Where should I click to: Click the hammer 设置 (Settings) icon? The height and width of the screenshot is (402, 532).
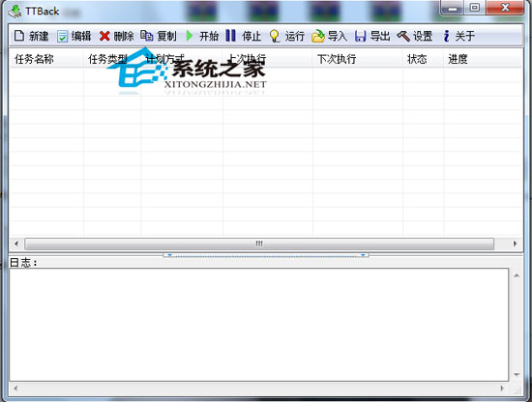pyautogui.click(x=403, y=36)
